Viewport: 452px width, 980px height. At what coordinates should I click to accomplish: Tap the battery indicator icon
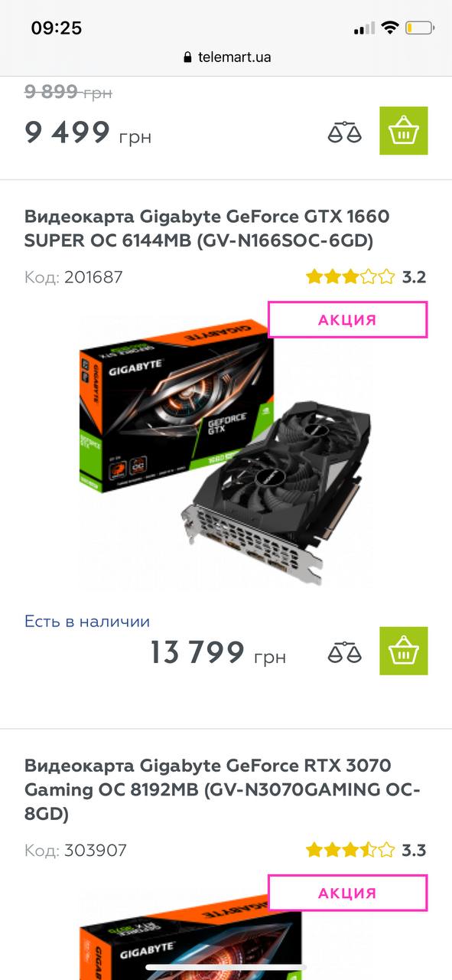point(421,28)
